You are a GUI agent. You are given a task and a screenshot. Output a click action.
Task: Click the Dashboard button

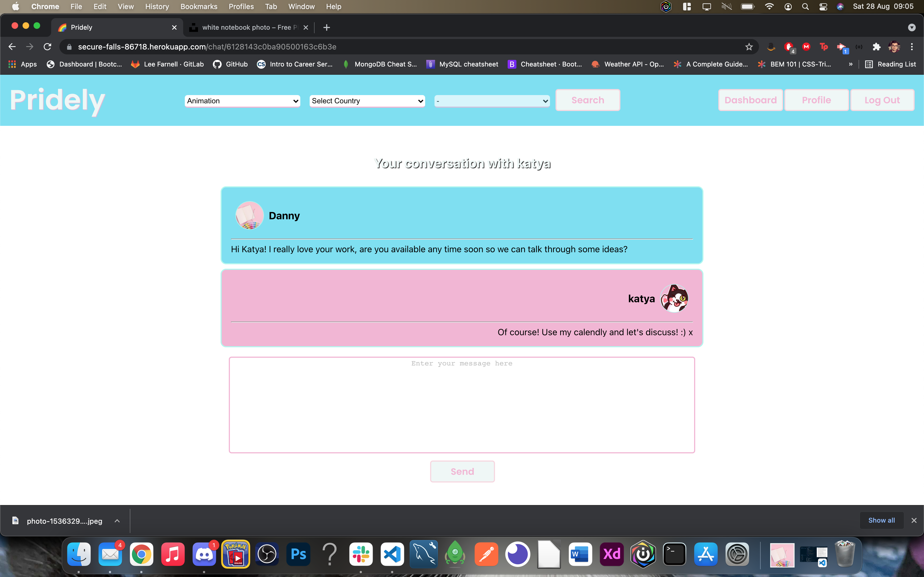pos(750,100)
